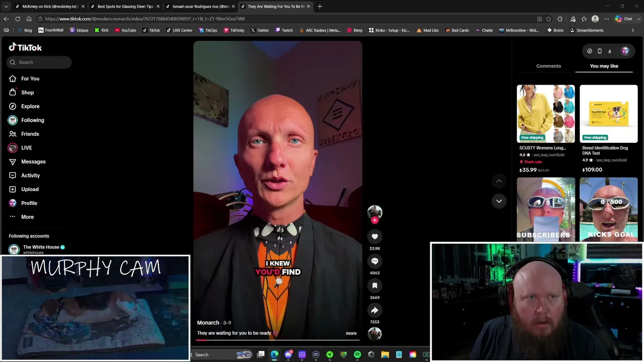644x362 pixels.
Task: Open File Explorer from the taskbar
Action: point(385,354)
